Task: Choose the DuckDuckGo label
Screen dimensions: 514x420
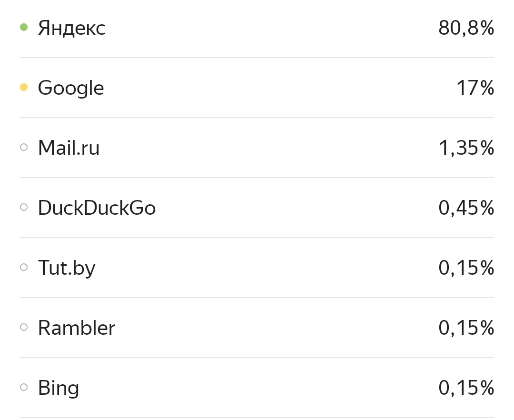Action: [x=97, y=208]
